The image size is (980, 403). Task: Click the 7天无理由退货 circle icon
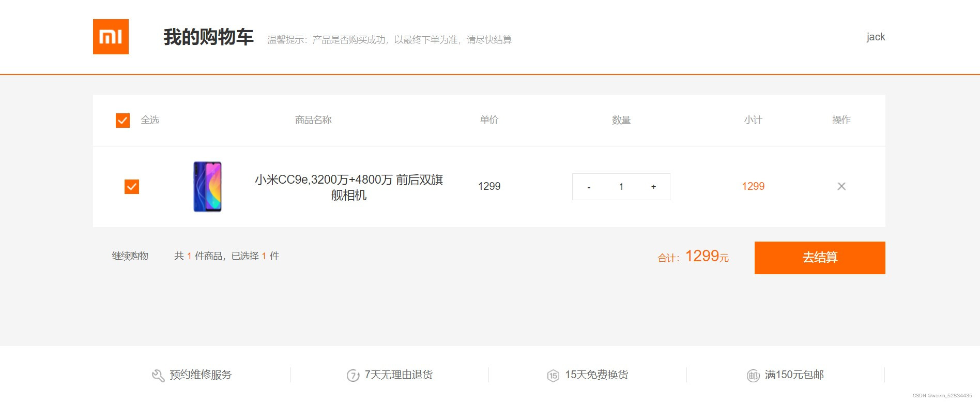click(x=353, y=375)
